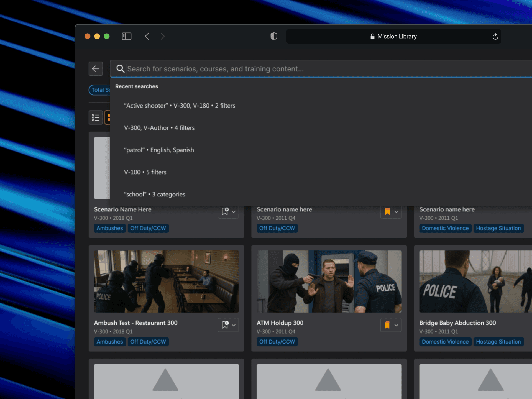Image resolution: width=532 pixels, height=399 pixels.
Task: Click the Ambushes tag under Ambush Test
Action: (x=110, y=342)
